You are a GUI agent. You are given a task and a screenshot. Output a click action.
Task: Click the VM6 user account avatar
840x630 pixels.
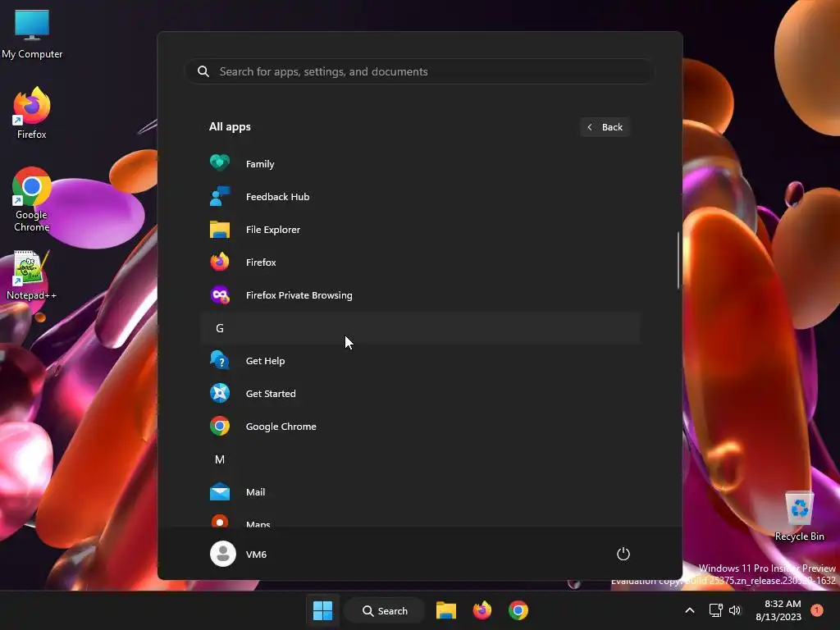223,554
